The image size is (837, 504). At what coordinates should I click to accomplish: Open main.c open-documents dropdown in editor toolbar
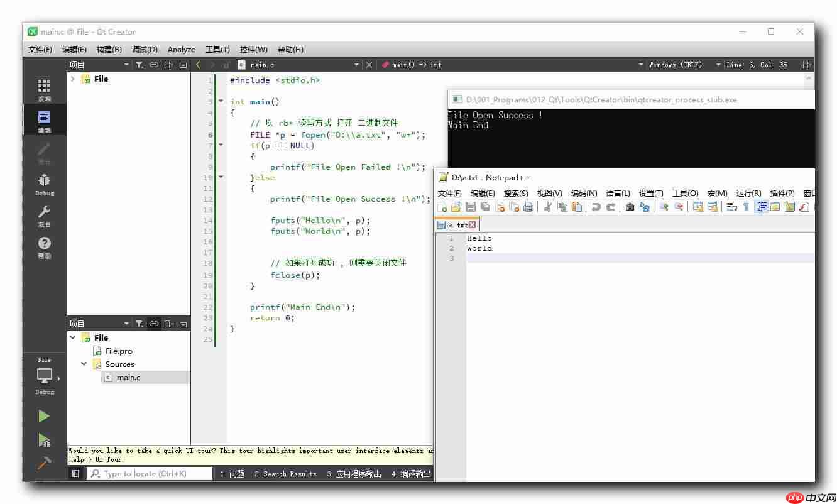click(298, 65)
